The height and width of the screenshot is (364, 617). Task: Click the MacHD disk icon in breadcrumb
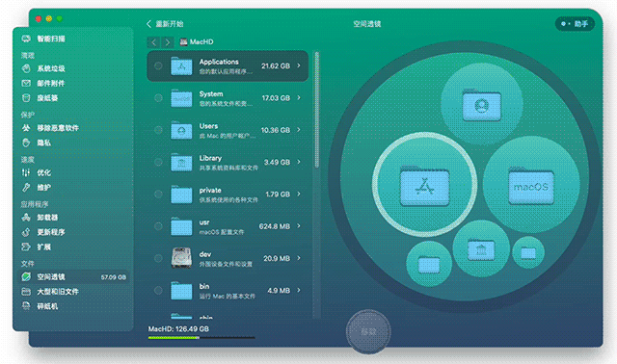coord(183,41)
